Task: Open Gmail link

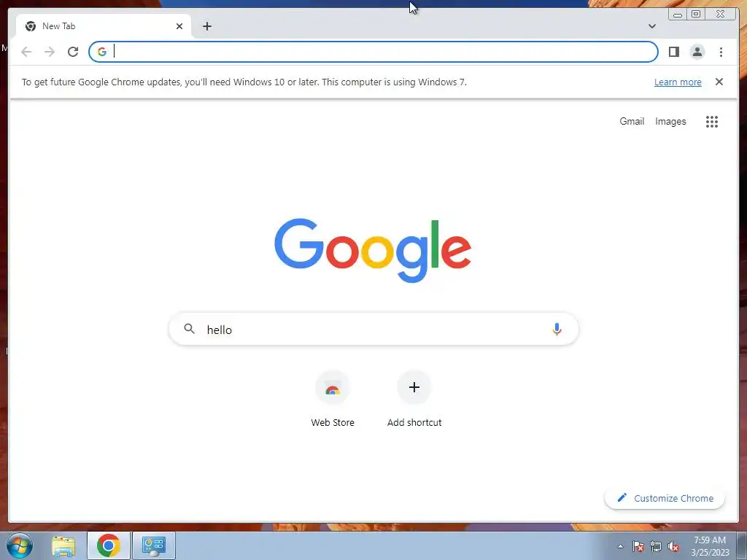Action: [x=632, y=122]
